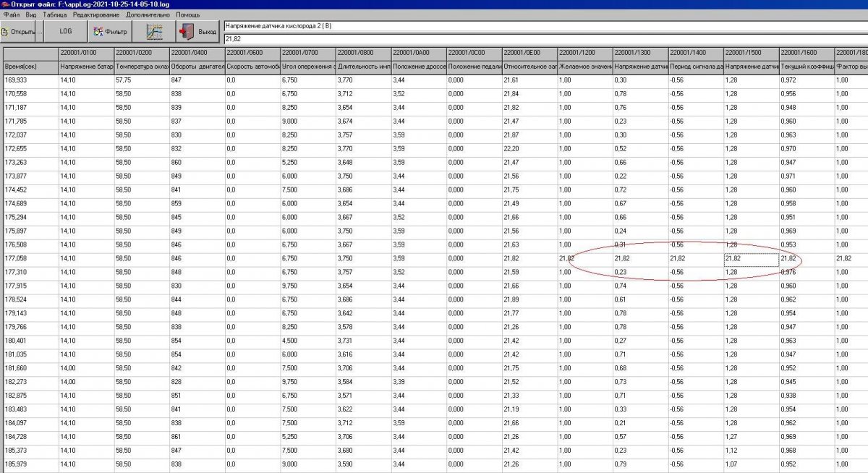Open the Таблица menu
This screenshot has height=473, width=868.
tap(55, 14)
